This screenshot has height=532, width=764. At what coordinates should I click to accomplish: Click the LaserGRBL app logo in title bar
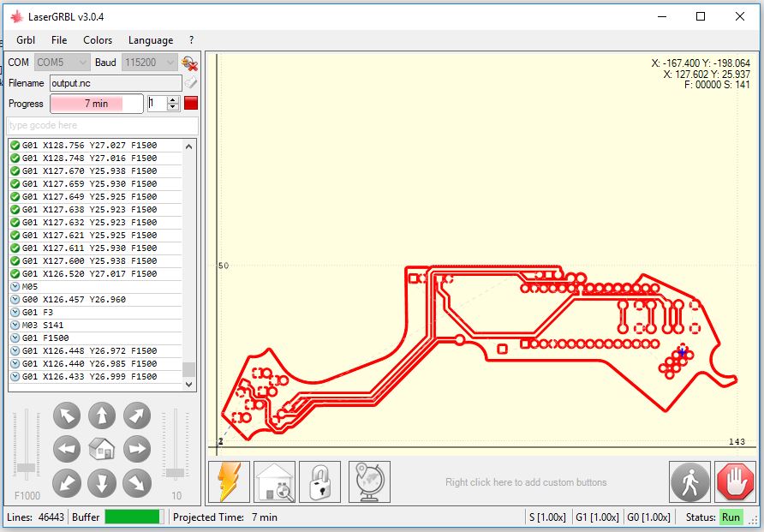point(16,17)
